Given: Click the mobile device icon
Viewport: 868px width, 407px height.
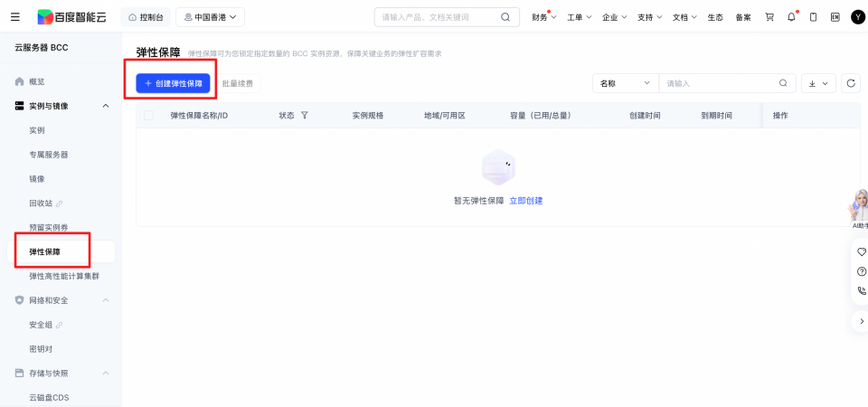Looking at the screenshot, I should tap(813, 17).
